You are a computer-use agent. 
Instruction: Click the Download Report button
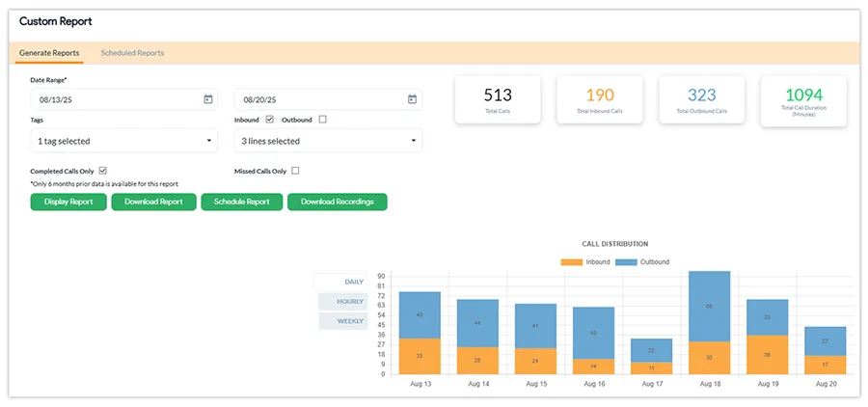click(x=154, y=202)
